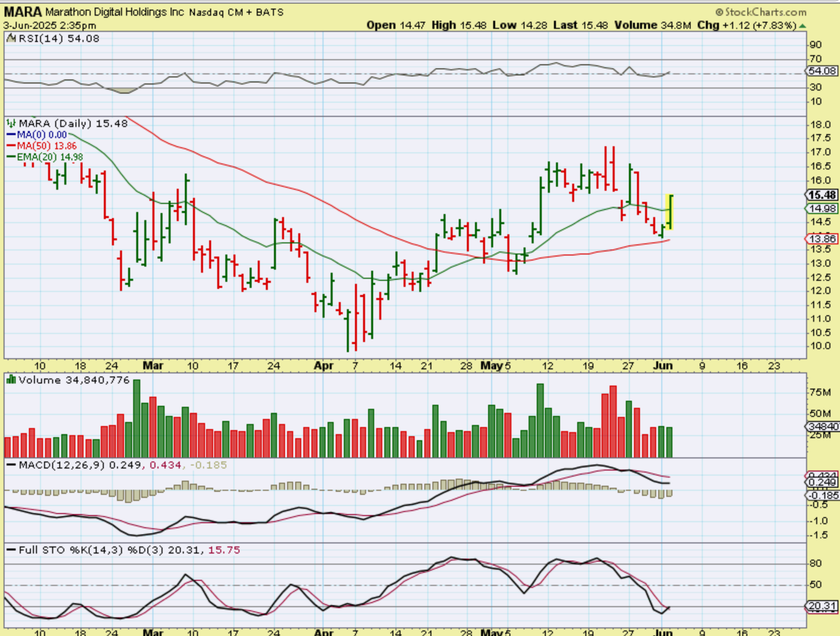Click the MARA (Daily) price bar icon

click(11, 123)
